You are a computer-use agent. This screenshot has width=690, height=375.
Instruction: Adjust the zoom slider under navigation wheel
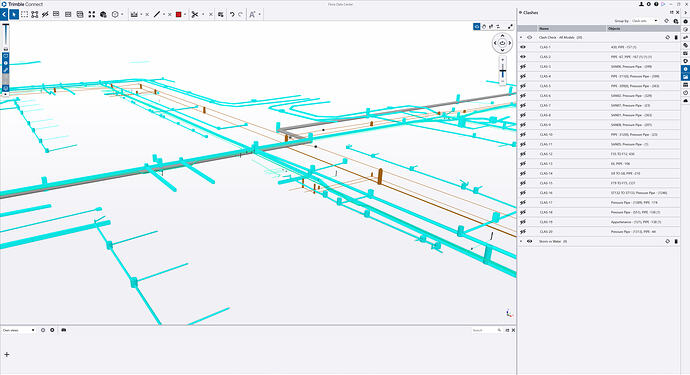(x=503, y=70)
